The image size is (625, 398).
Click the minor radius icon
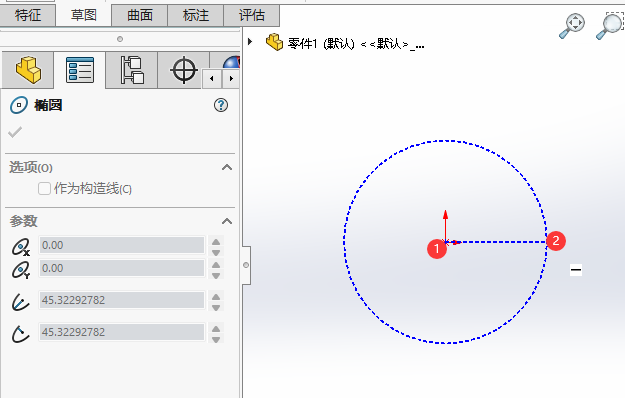click(20, 334)
